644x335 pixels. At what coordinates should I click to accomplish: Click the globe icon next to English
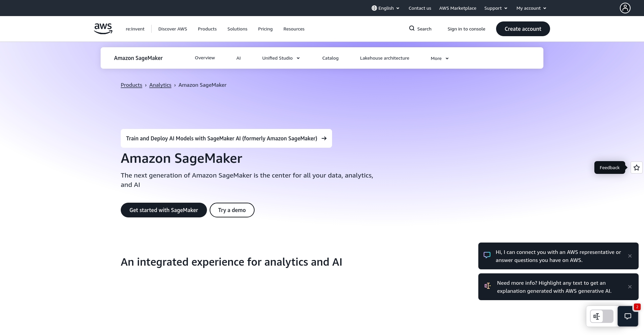click(374, 8)
